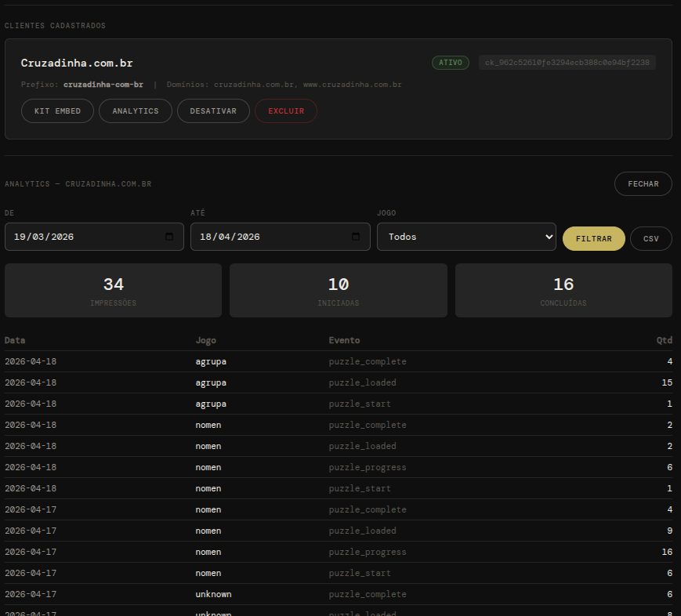Deactivate client with DESATIVAR button

coord(212,111)
